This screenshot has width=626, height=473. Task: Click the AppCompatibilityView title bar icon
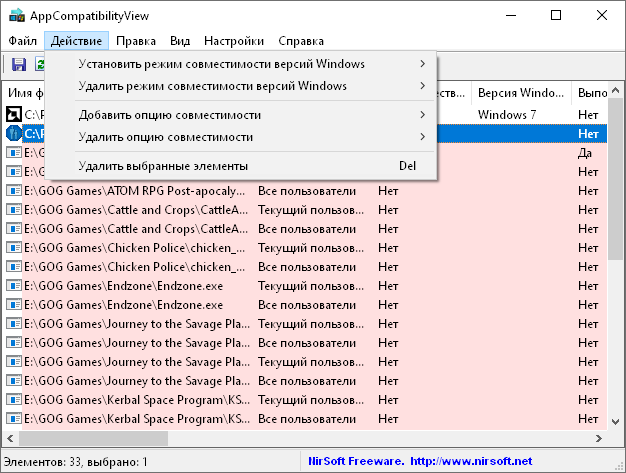click(x=16, y=16)
